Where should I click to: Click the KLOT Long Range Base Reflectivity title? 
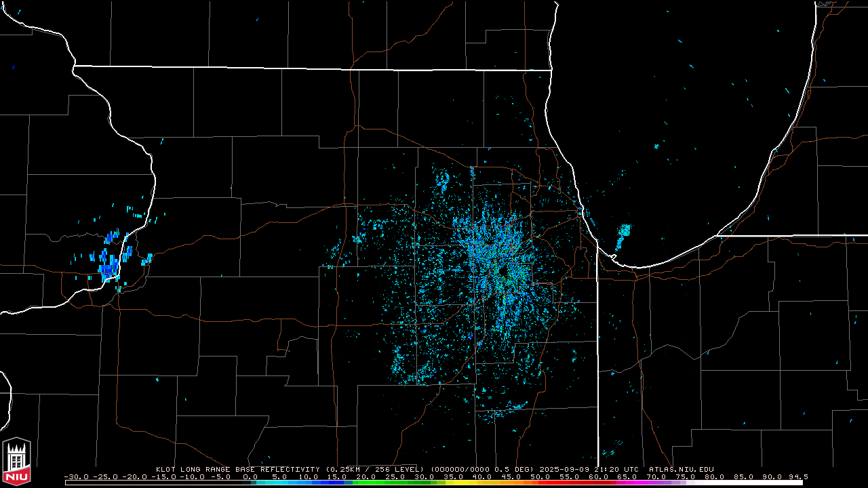click(x=238, y=469)
